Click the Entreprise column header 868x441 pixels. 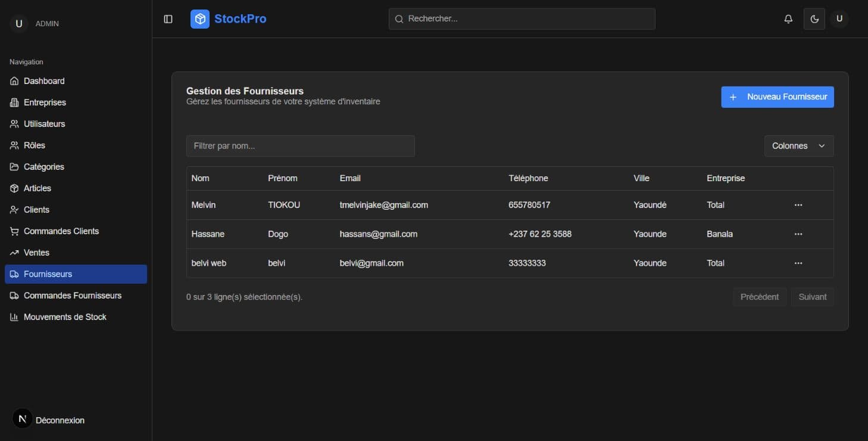coord(726,178)
